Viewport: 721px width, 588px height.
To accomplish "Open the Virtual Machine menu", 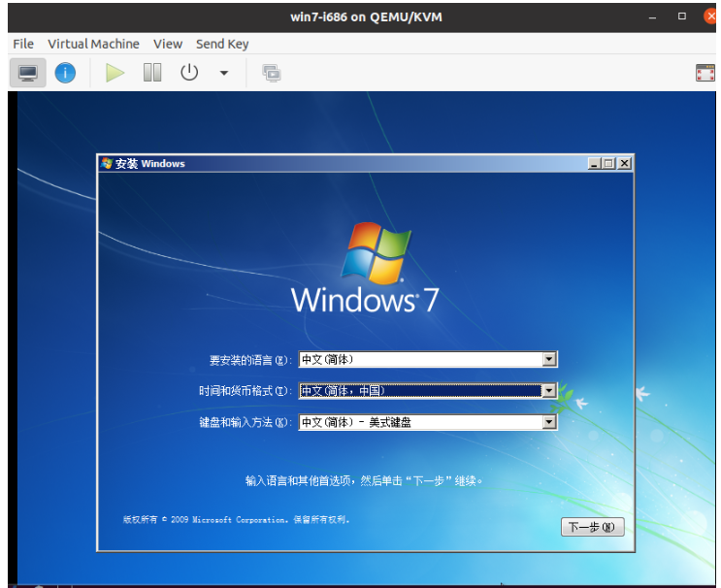I will [93, 44].
